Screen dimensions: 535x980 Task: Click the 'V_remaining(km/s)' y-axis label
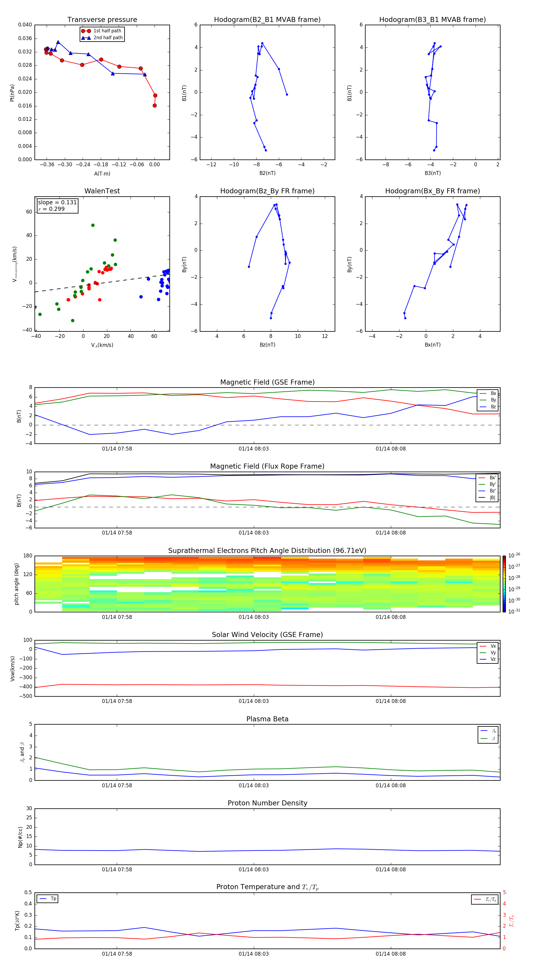pyautogui.click(x=15, y=264)
